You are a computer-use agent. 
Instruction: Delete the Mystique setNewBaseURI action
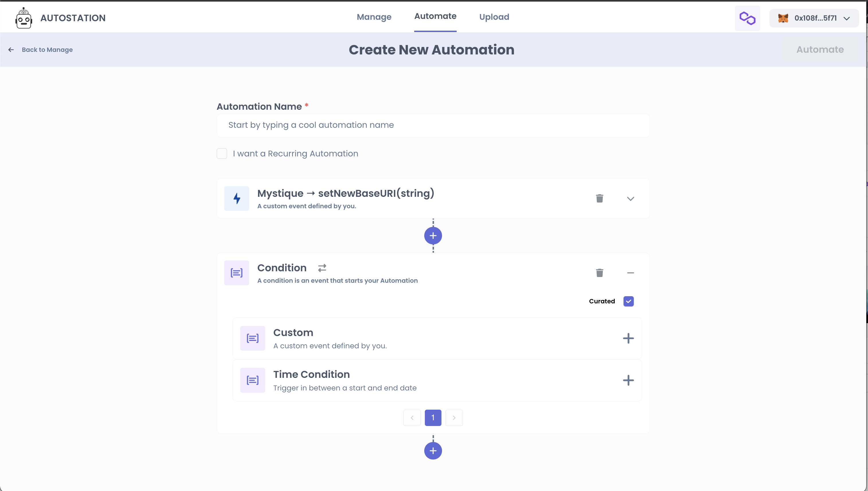tap(599, 198)
